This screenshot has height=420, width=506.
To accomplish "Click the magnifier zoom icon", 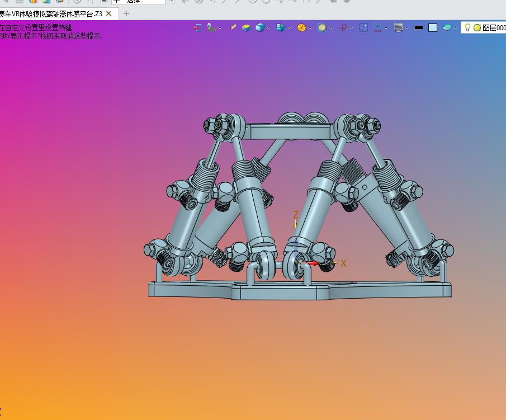I will pos(322,27).
